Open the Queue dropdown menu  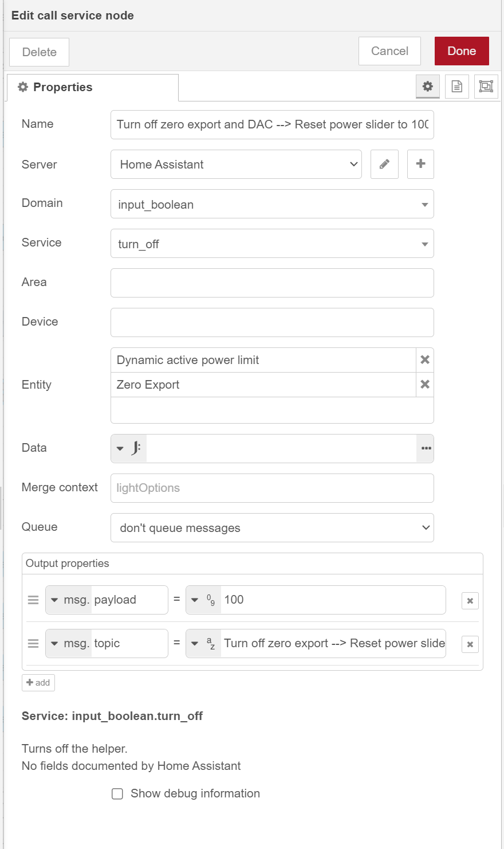[x=272, y=528]
